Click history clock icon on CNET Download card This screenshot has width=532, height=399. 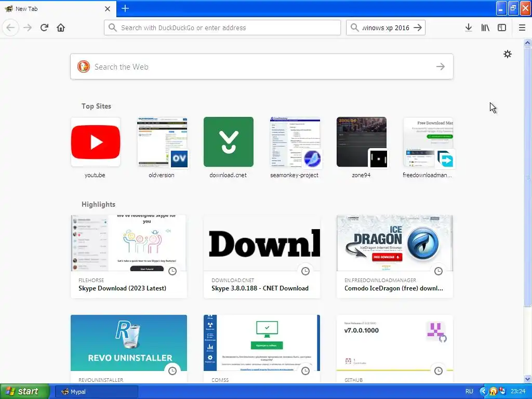[x=305, y=271]
